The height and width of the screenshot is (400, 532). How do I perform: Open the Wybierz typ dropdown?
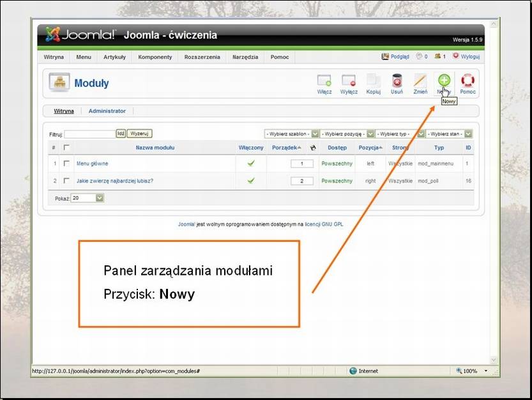(x=400, y=134)
